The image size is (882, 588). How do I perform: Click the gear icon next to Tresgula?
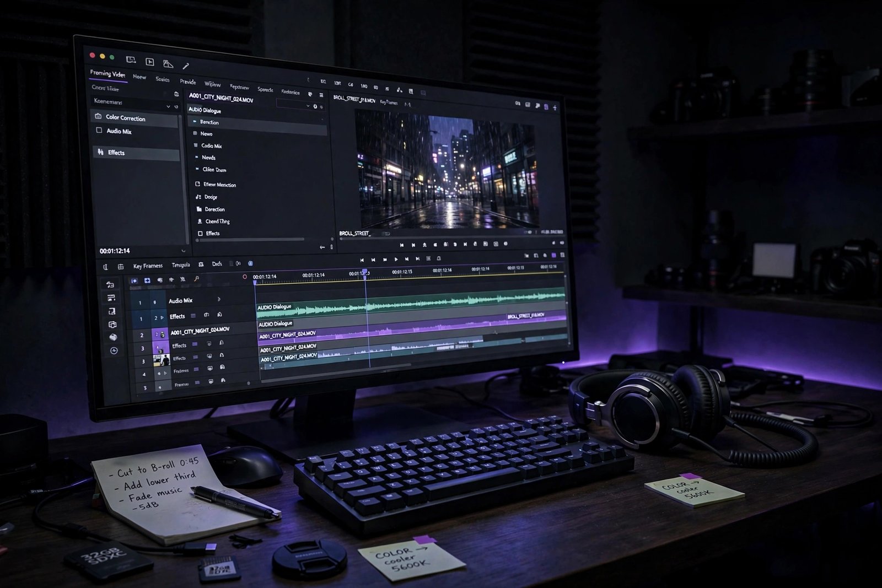201,265
